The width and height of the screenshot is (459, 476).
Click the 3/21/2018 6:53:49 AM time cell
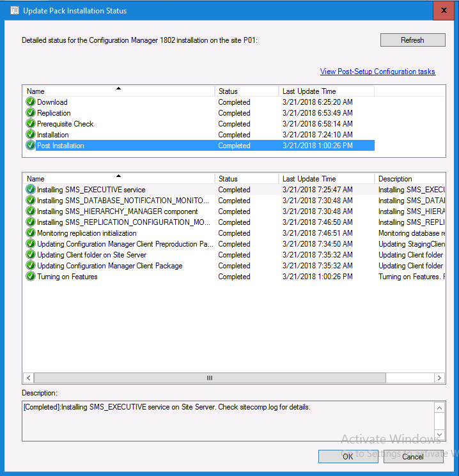click(318, 113)
